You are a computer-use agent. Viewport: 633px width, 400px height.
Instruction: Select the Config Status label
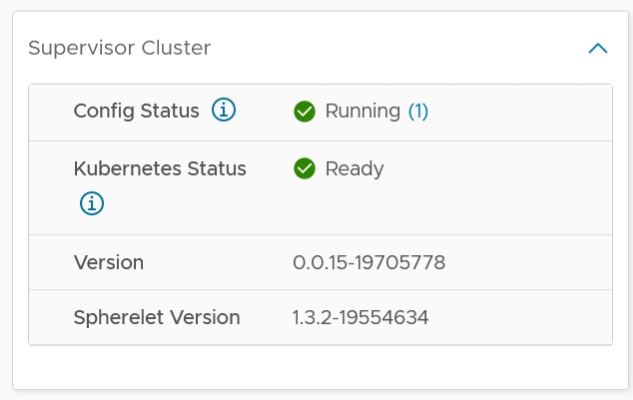point(136,111)
